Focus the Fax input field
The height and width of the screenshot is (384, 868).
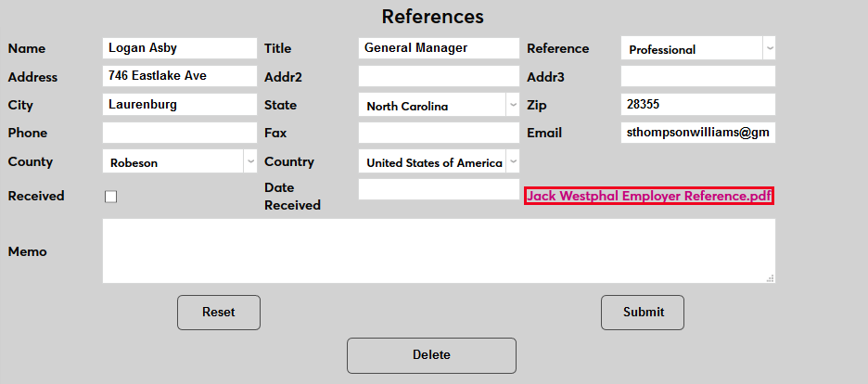[x=439, y=133]
